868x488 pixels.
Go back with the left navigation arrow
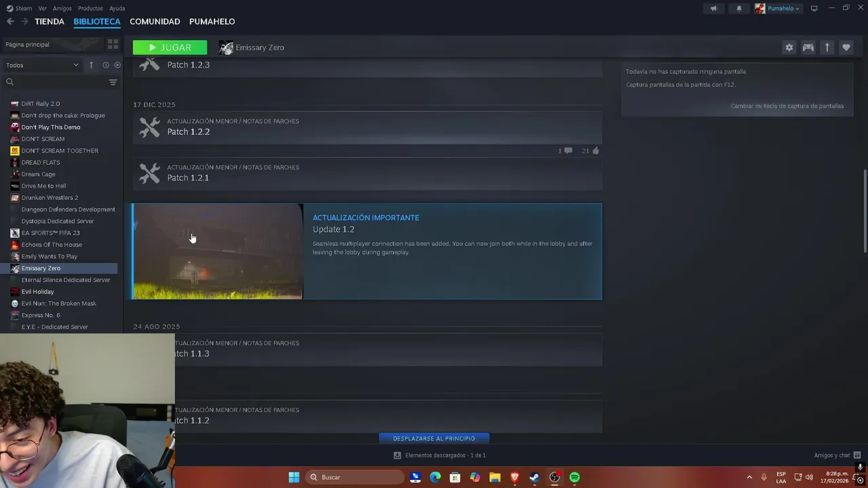point(10,22)
